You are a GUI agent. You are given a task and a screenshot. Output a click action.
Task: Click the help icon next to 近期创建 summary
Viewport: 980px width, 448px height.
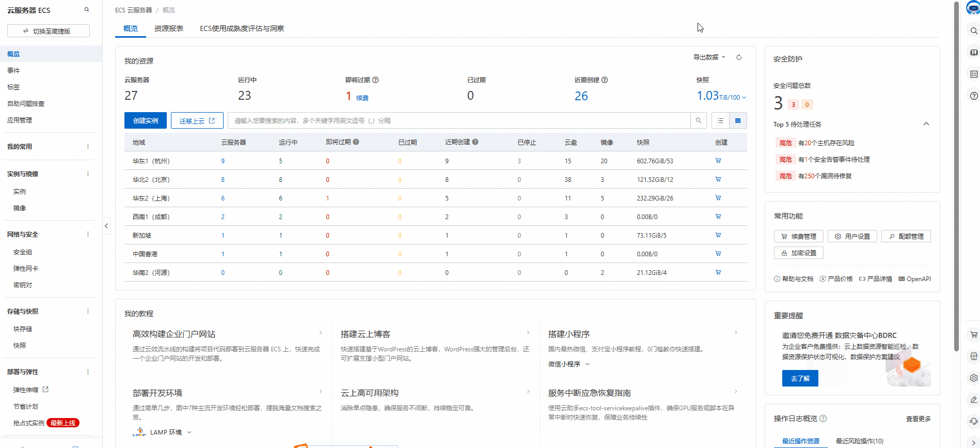(605, 80)
